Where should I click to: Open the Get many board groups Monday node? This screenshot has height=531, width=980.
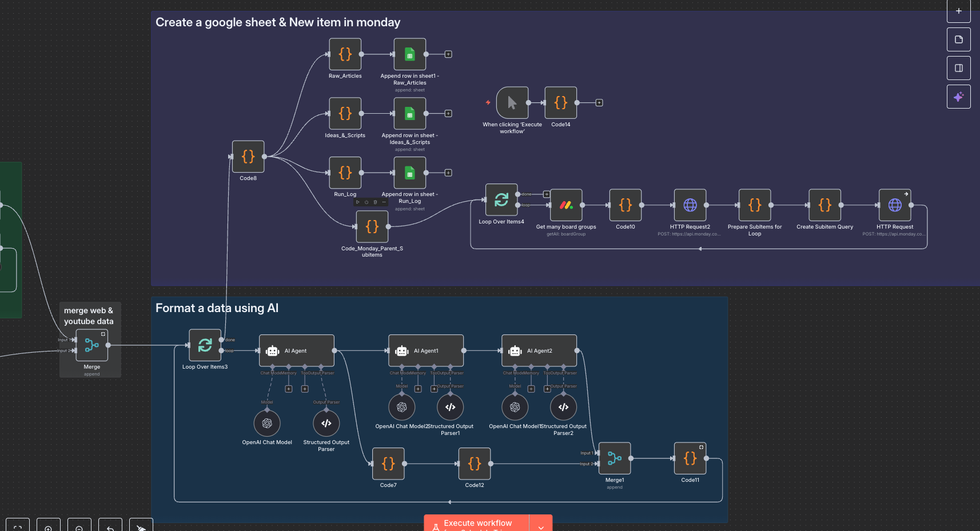point(566,205)
